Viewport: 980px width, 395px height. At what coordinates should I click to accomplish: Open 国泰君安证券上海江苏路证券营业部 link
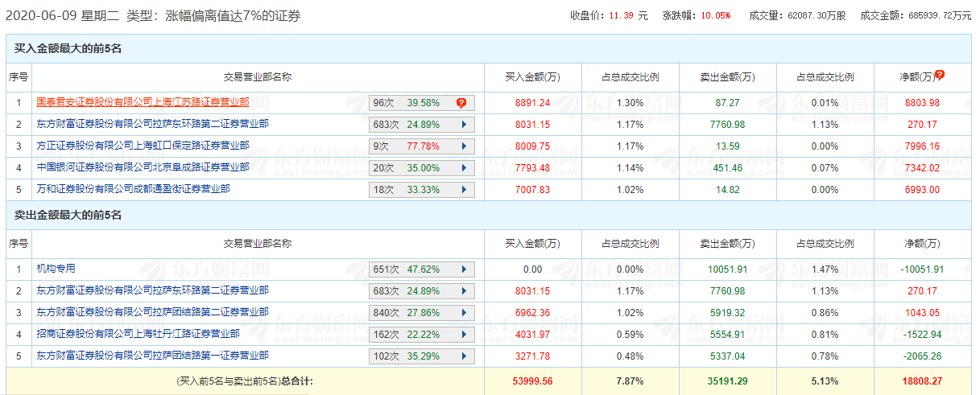point(143,102)
